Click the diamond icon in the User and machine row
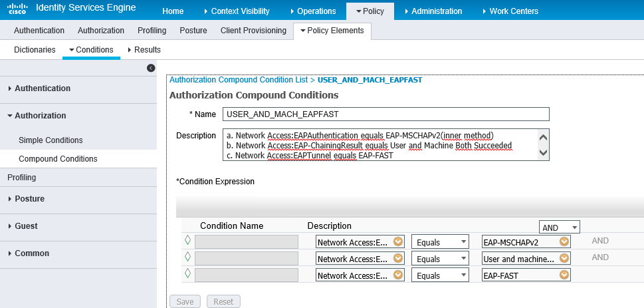 coord(187,257)
